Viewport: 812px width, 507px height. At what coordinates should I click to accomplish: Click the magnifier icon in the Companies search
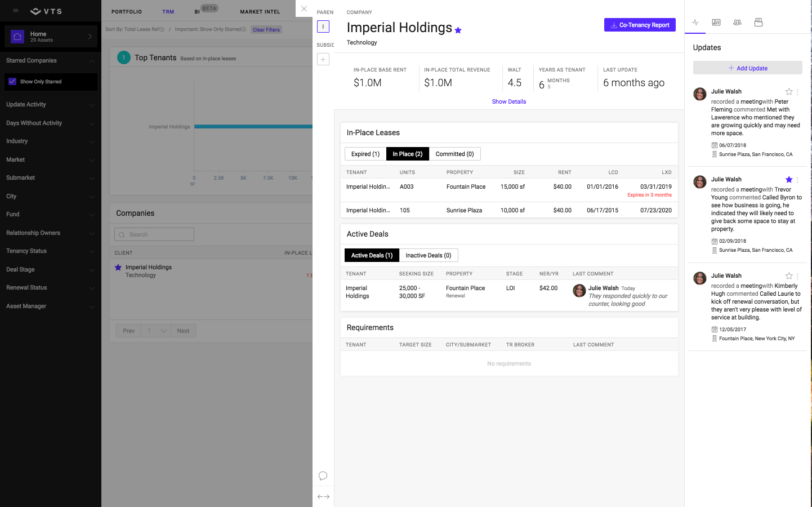click(122, 235)
